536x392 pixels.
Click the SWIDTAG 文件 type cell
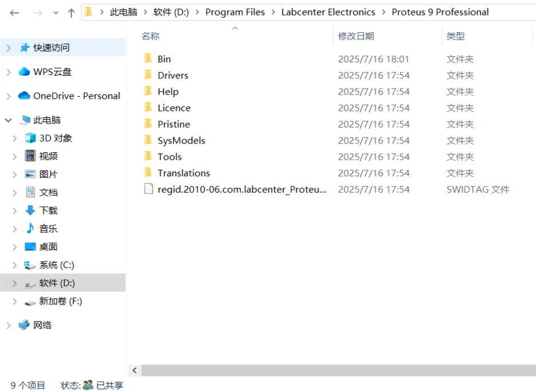pyautogui.click(x=478, y=189)
